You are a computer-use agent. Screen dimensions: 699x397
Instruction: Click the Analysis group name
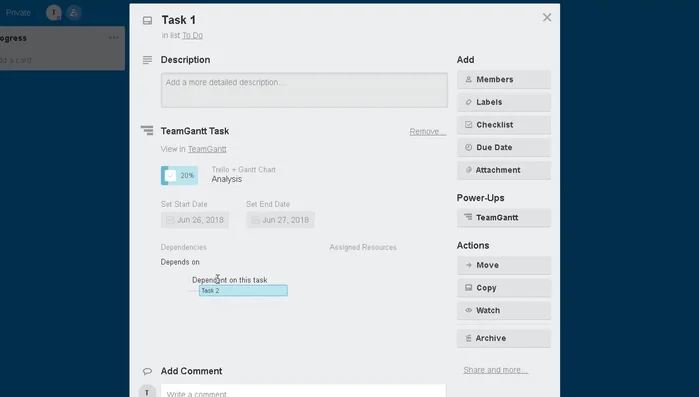point(226,179)
